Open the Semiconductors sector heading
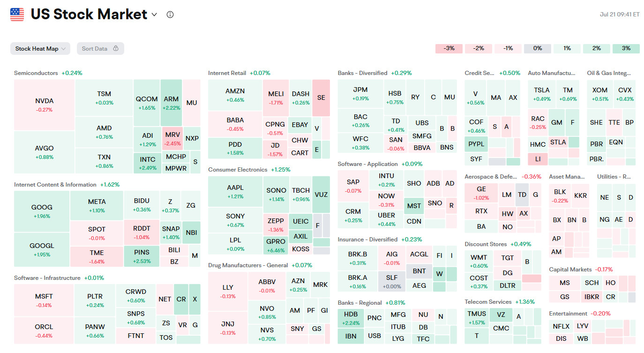Viewport: 644px width, 353px height. pyautogui.click(x=36, y=73)
